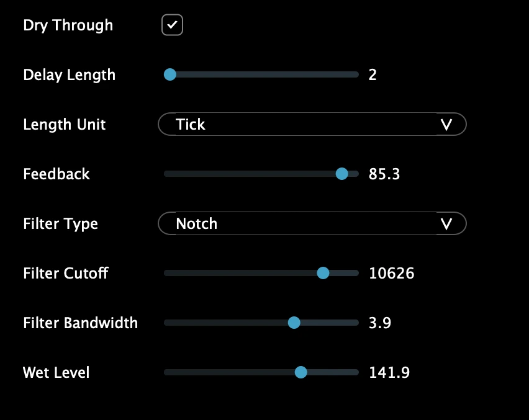Open the Filter Type dropdown

(312, 223)
